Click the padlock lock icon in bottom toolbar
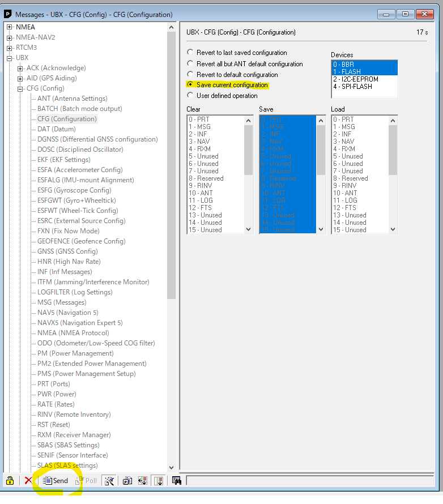443x504 pixels. tap(10, 481)
